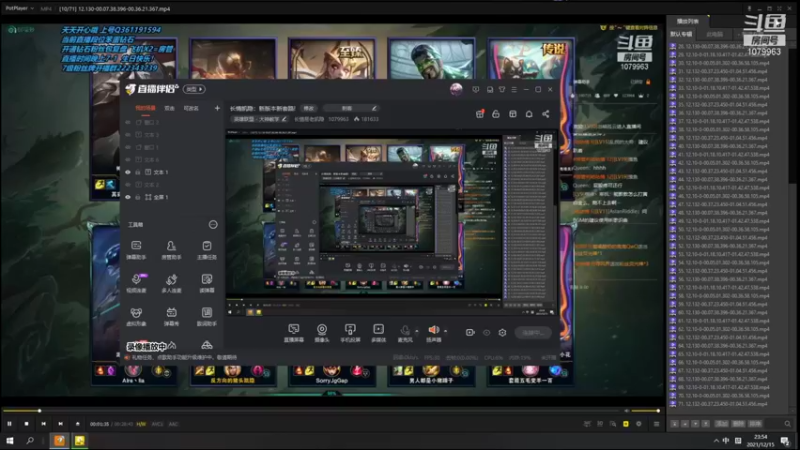
Task: Toggle preview eye icon beside settings gear
Action: click(x=486, y=333)
